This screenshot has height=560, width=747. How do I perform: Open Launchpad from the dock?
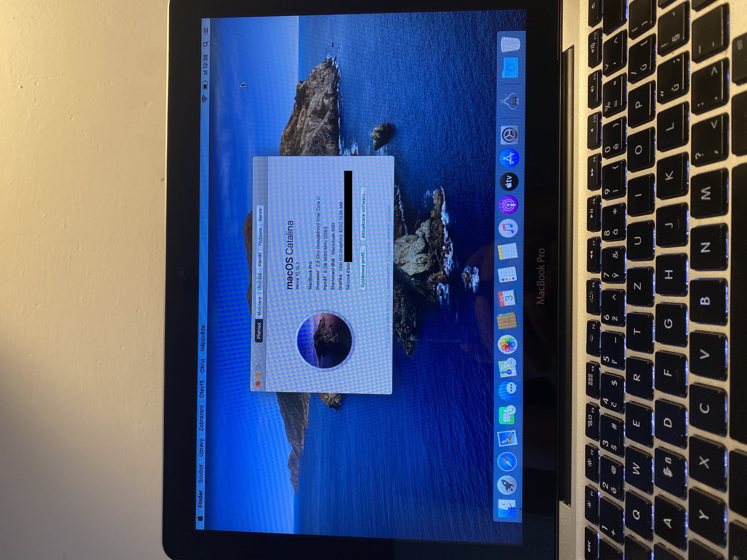click(507, 485)
